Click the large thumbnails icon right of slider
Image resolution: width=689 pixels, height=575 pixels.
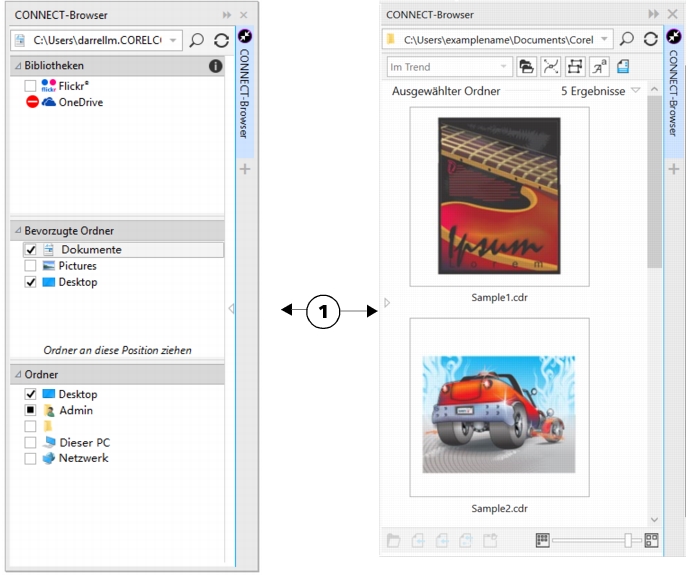pos(651,540)
